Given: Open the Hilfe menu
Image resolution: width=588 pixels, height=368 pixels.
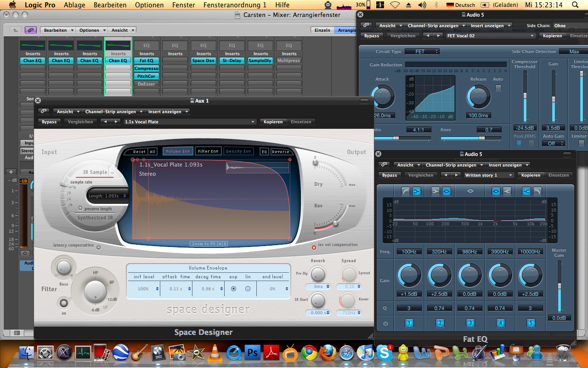Looking at the screenshot, I should (283, 5).
